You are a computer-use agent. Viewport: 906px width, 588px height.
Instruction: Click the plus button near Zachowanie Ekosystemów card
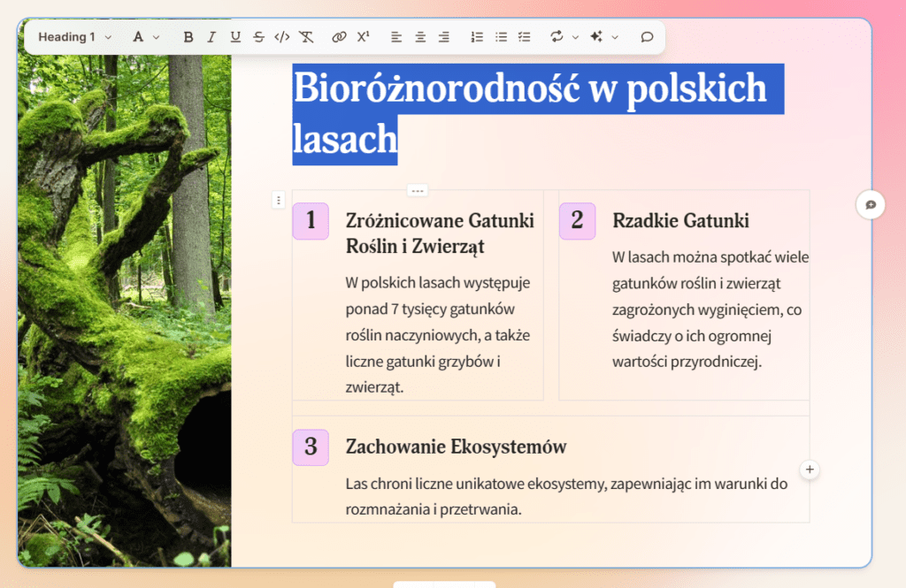[810, 470]
